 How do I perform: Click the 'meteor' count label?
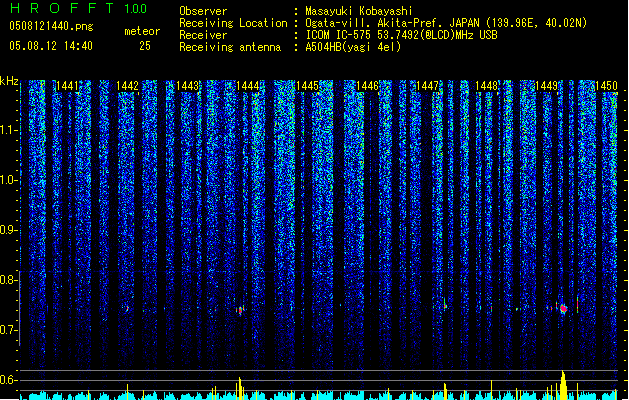pyautogui.click(x=142, y=31)
